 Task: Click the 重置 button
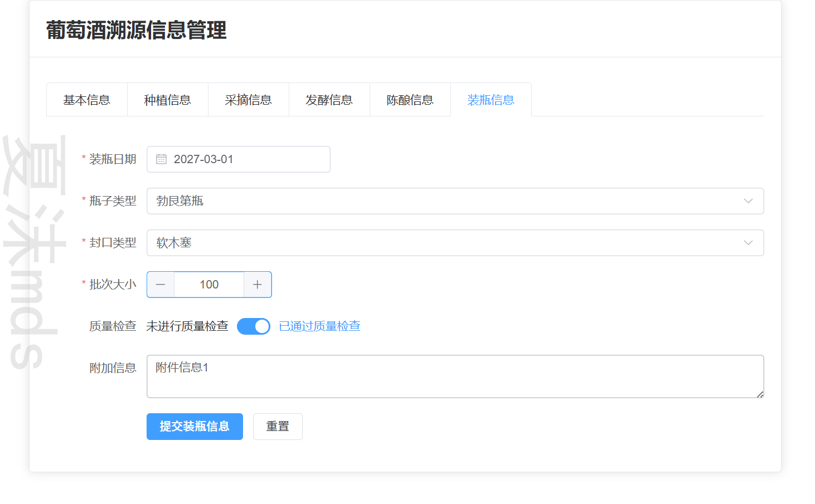click(x=278, y=427)
